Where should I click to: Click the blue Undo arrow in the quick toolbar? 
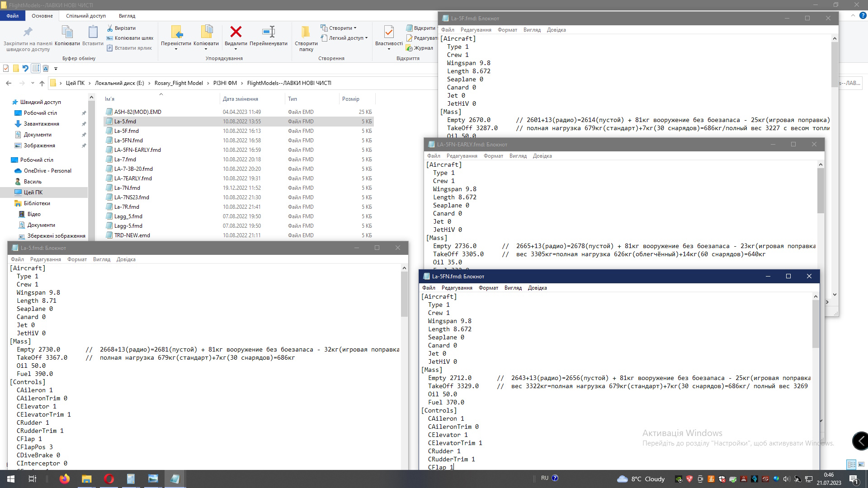click(x=25, y=69)
